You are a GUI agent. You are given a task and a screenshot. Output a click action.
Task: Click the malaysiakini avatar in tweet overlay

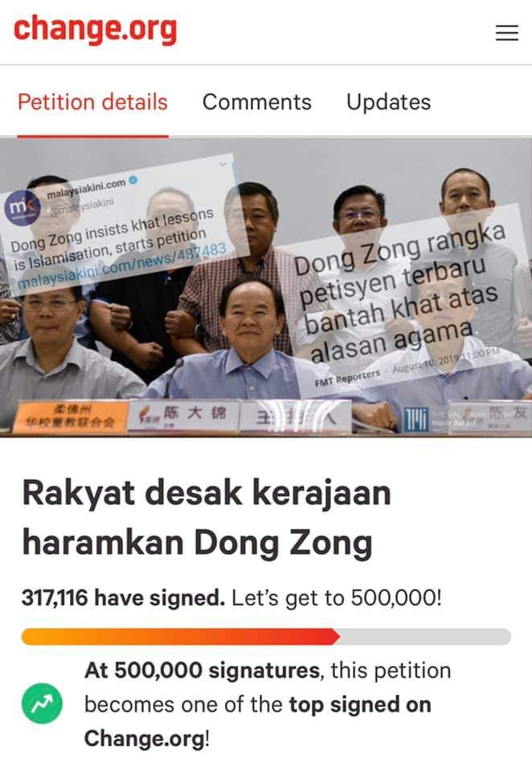(23, 208)
